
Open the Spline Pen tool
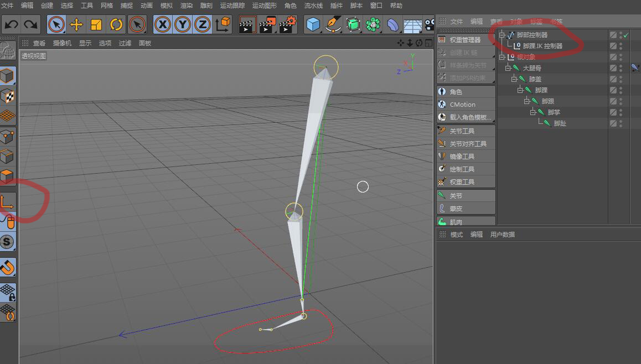(333, 24)
